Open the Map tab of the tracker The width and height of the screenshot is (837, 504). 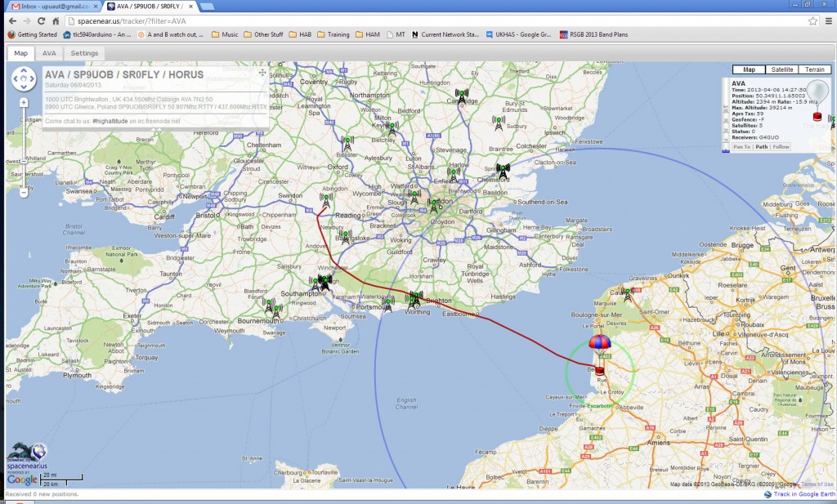click(x=20, y=53)
